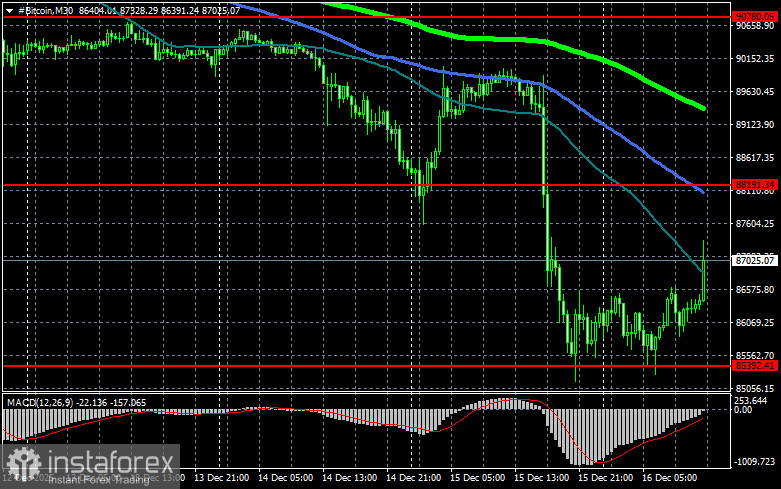Click the MACD value -22.136
Viewport: 781px width, 489px height.
tap(91, 402)
